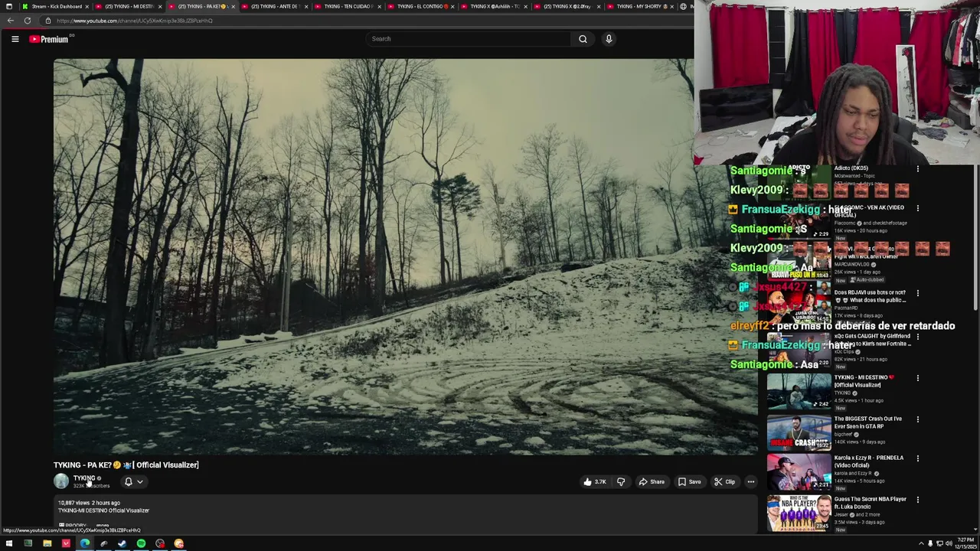Open The BIGGEST Crash Out GTA RP thumbnail
The width and height of the screenshot is (980, 551).
coord(799,432)
